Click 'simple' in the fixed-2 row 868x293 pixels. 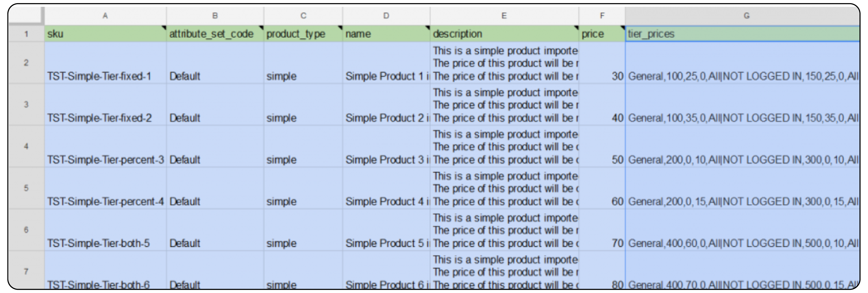[303, 104]
